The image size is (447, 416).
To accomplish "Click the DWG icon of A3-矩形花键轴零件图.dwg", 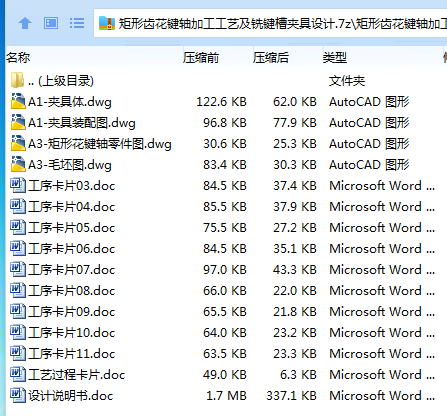I will [x=18, y=143].
